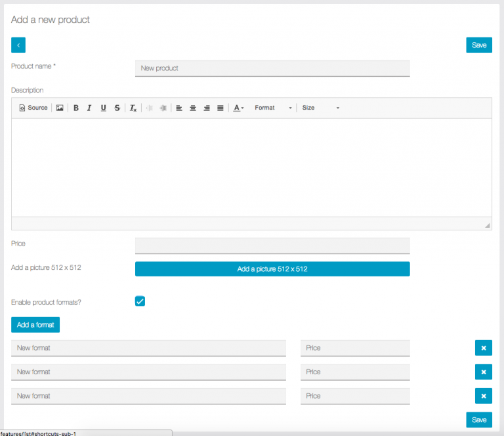Click the Product name input field
This screenshot has width=504, height=436.
(x=272, y=68)
